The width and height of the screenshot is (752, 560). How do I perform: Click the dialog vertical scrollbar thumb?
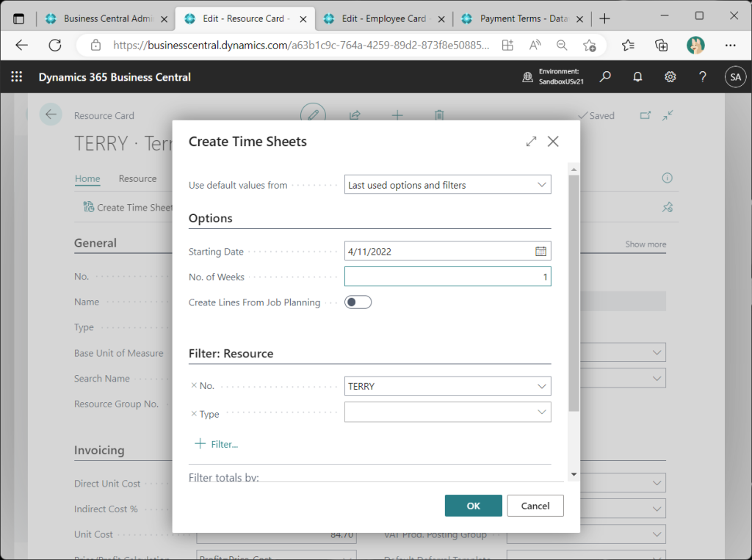(574, 293)
